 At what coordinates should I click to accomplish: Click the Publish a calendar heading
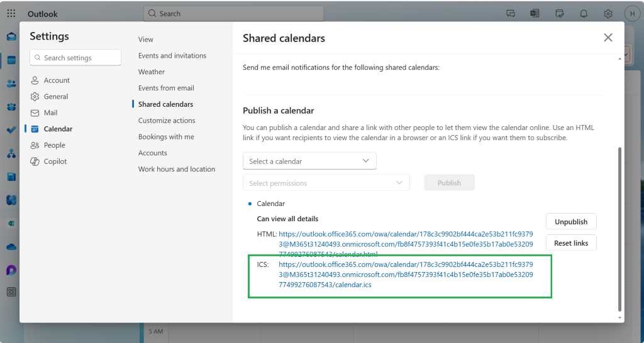pos(278,111)
